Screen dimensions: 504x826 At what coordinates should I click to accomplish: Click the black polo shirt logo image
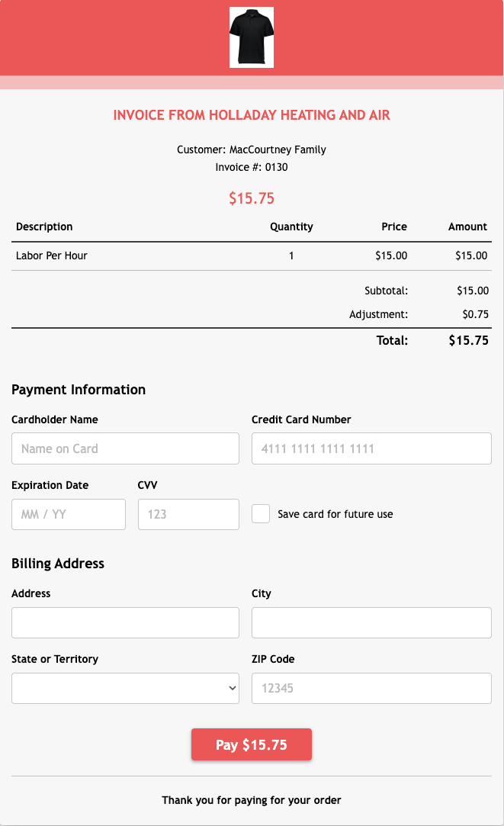(251, 37)
